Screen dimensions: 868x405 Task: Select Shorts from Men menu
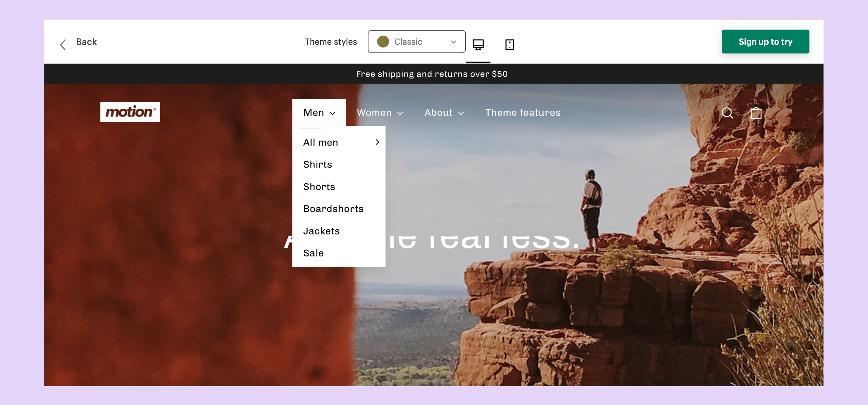(319, 187)
